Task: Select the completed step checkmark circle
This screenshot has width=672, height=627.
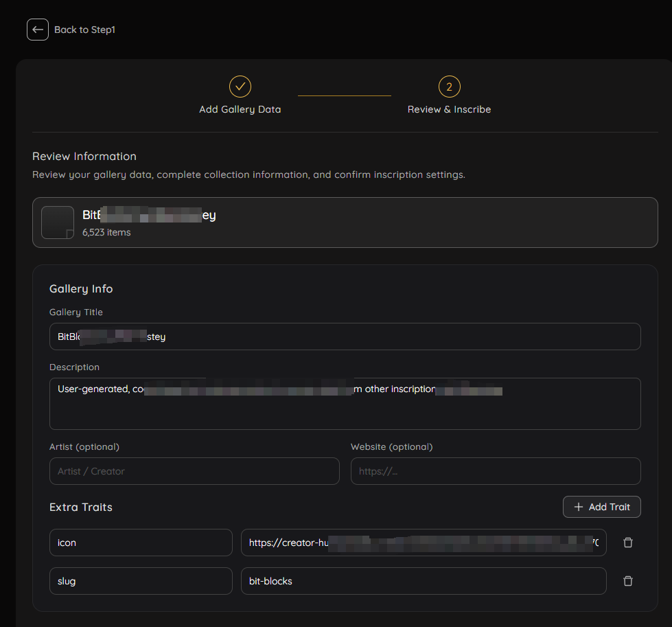Action: pyautogui.click(x=240, y=87)
